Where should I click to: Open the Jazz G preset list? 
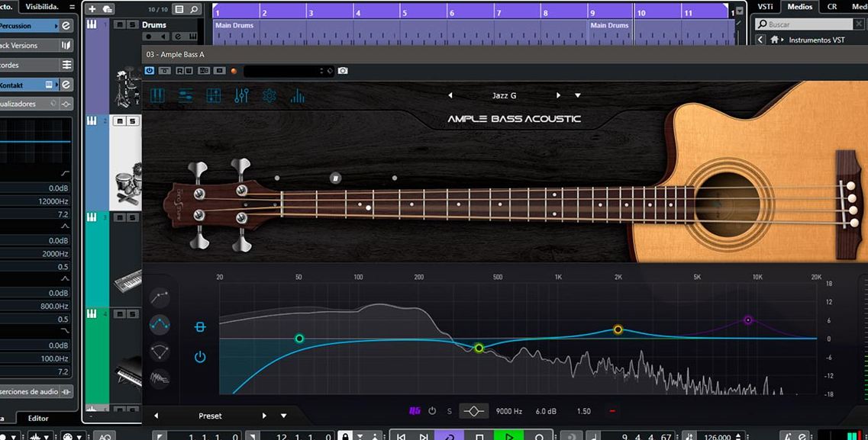pyautogui.click(x=505, y=95)
